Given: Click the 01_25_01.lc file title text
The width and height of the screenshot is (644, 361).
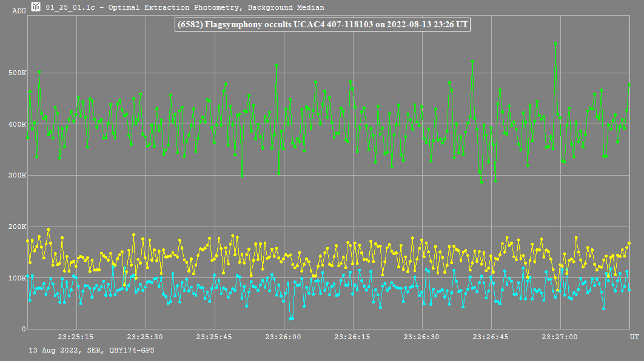Looking at the screenshot, I should (x=185, y=8).
